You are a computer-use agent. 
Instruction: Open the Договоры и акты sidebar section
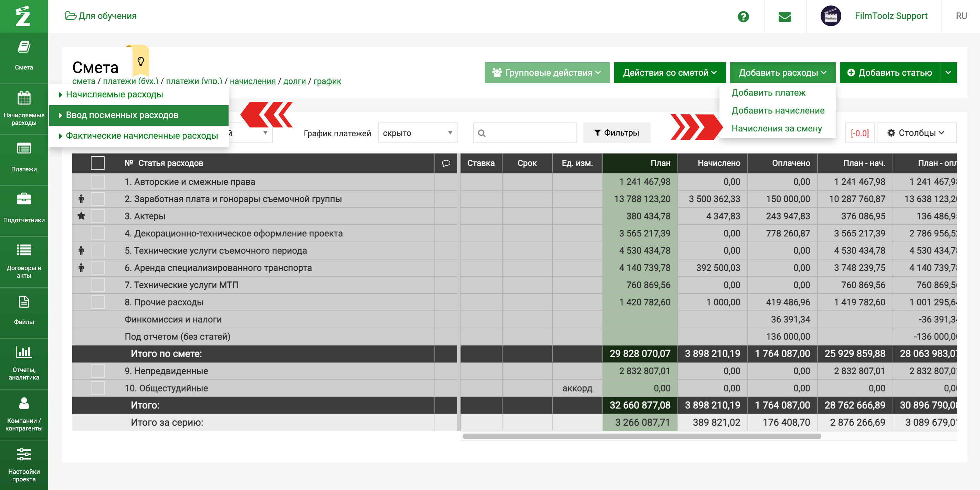point(24,260)
